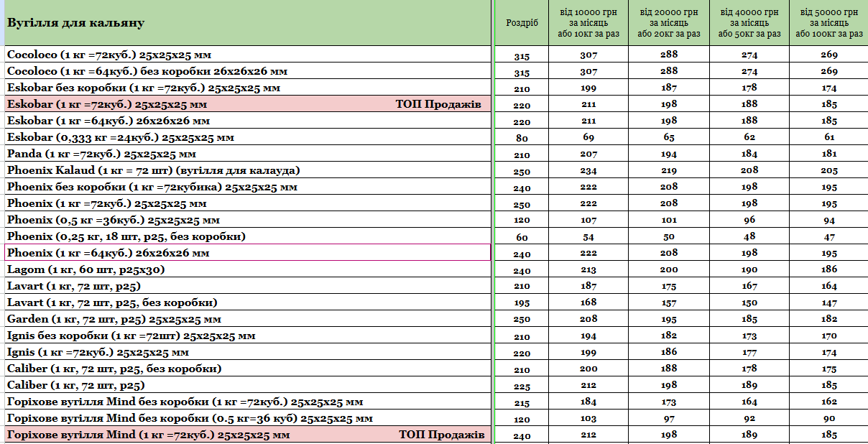Select value 69 in Eskobar 0,333 кг row
The height and width of the screenshot is (444, 868).
(x=588, y=138)
